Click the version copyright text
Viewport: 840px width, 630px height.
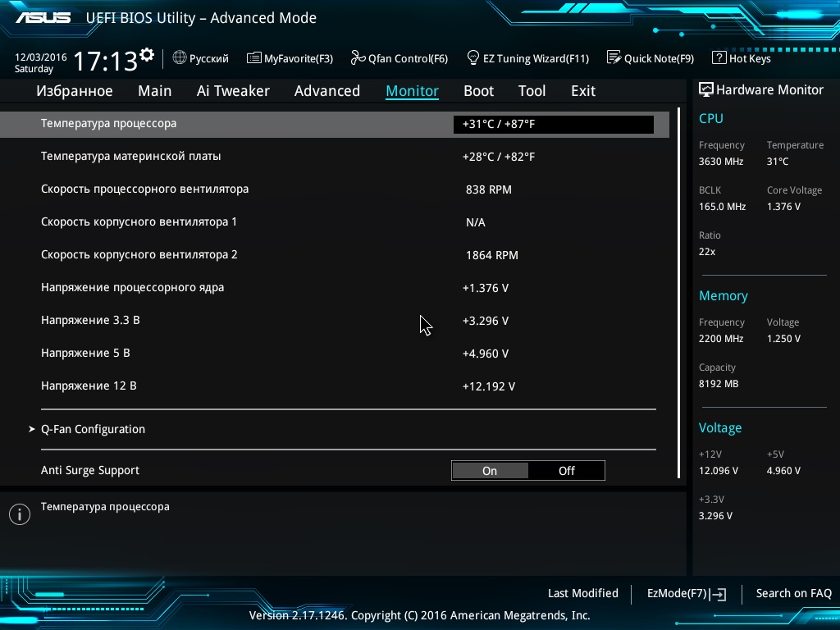[x=419, y=615]
